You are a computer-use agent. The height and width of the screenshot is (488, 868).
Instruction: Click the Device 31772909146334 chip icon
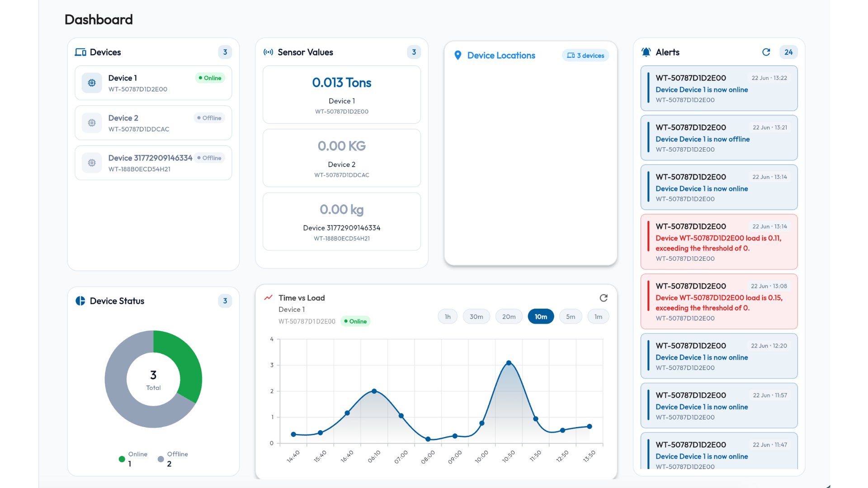coord(92,163)
